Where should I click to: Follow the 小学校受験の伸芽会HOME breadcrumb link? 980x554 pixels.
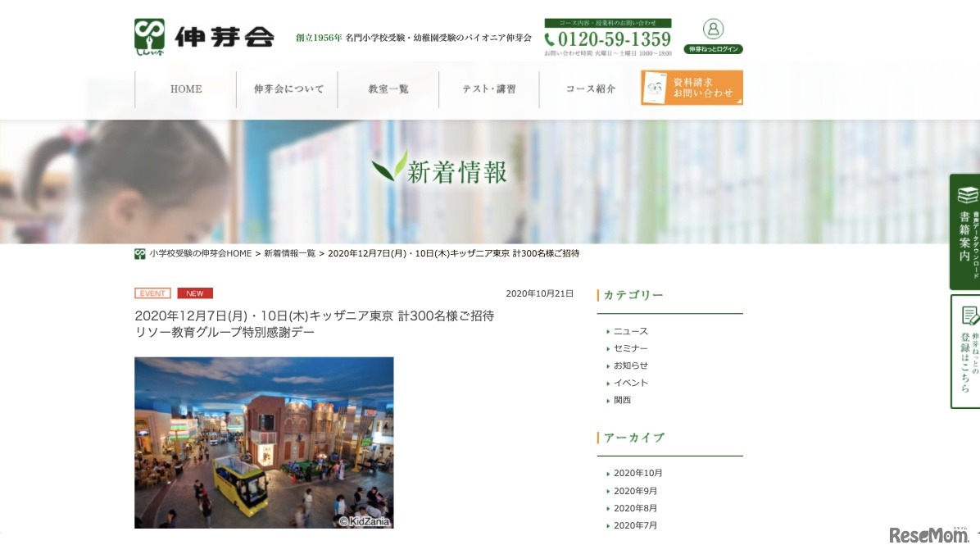[200, 253]
